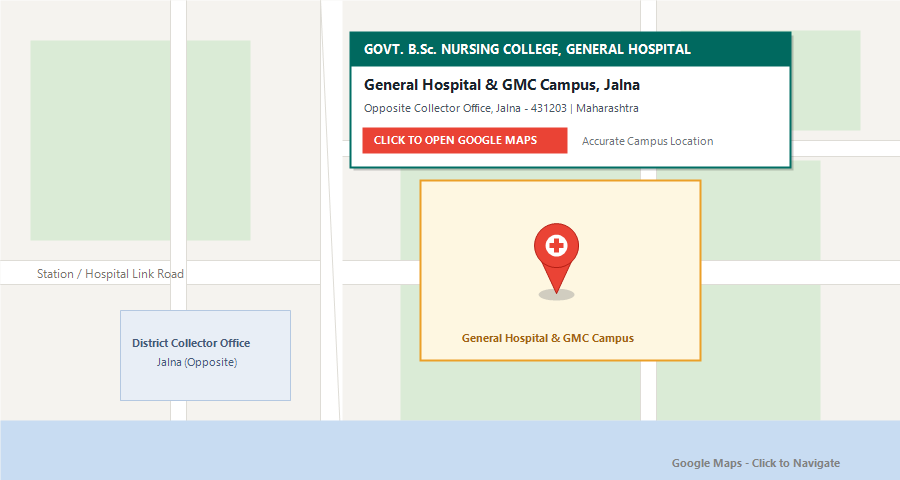This screenshot has width=900, height=480.
Task: Select the General Hospital & GMC Campus label
Action: (548, 338)
